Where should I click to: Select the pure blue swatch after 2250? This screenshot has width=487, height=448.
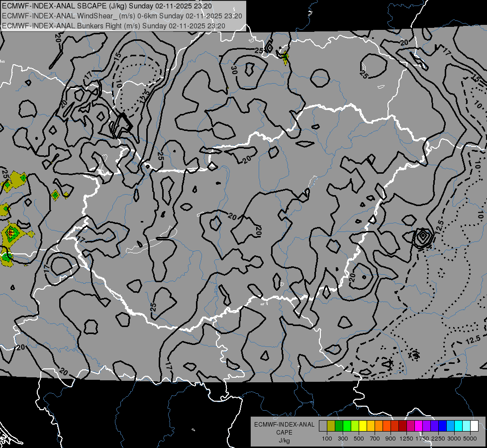443,426
